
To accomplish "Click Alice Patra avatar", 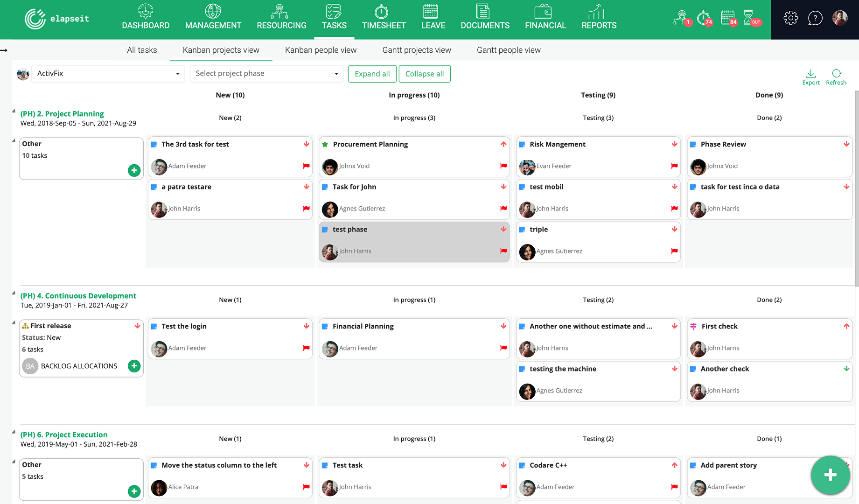I will [x=159, y=488].
